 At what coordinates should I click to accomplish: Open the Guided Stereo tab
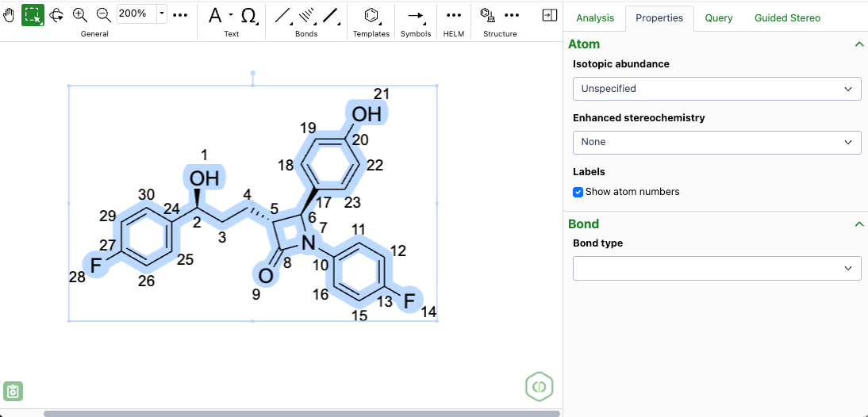click(x=787, y=17)
